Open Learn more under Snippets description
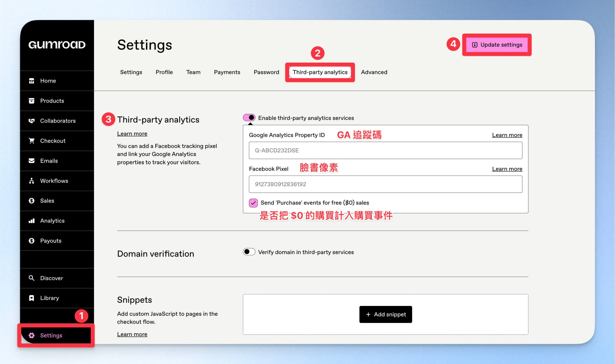 point(132,334)
